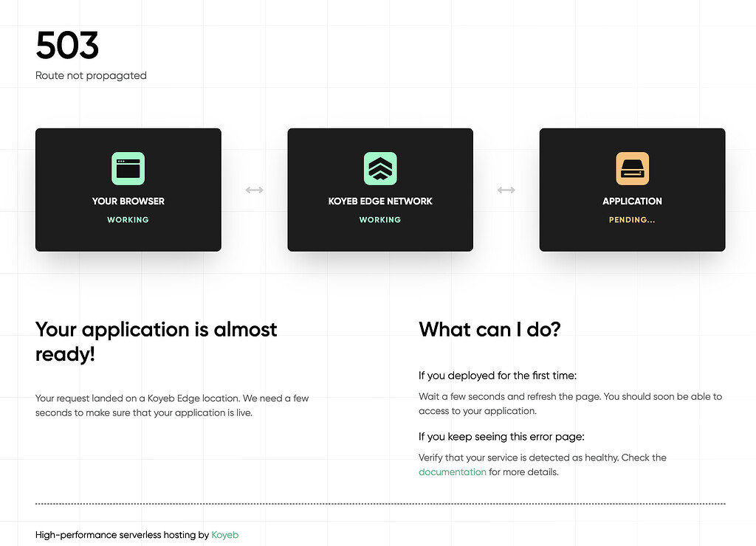Click the APPLICATION card on the right

click(632, 190)
